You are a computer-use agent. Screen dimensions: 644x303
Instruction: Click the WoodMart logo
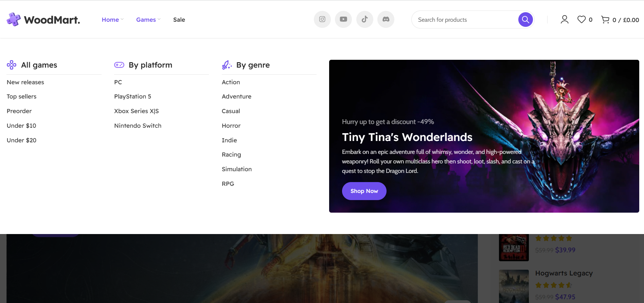pyautogui.click(x=43, y=20)
